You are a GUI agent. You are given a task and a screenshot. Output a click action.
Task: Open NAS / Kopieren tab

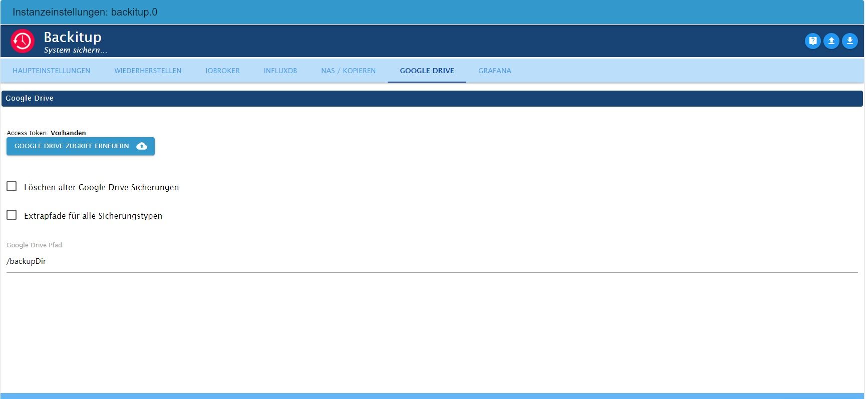coord(349,71)
